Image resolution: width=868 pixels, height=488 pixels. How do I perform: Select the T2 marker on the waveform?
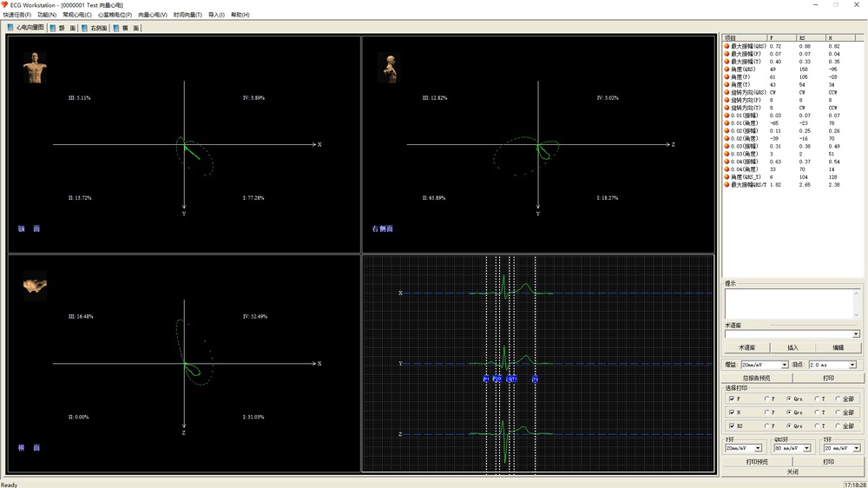pyautogui.click(x=535, y=379)
